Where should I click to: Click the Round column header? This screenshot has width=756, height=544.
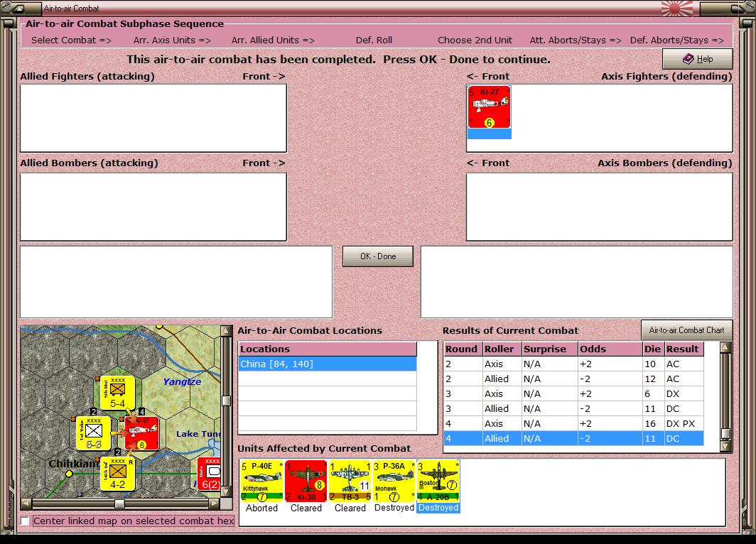coord(463,349)
